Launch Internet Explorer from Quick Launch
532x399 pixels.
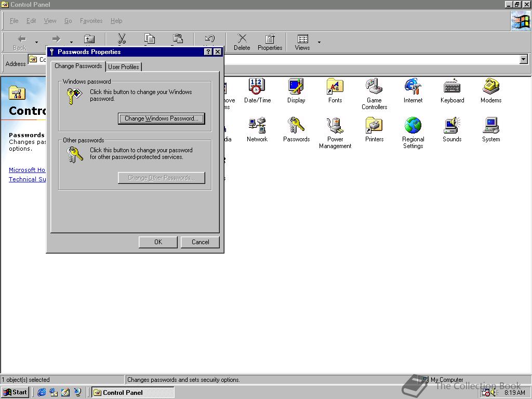tap(42, 392)
